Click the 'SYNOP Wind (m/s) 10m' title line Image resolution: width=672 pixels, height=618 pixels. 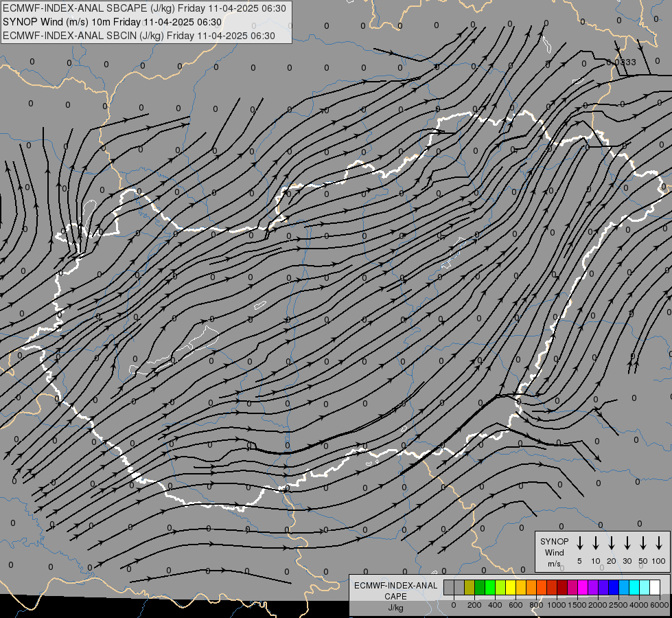pos(112,22)
